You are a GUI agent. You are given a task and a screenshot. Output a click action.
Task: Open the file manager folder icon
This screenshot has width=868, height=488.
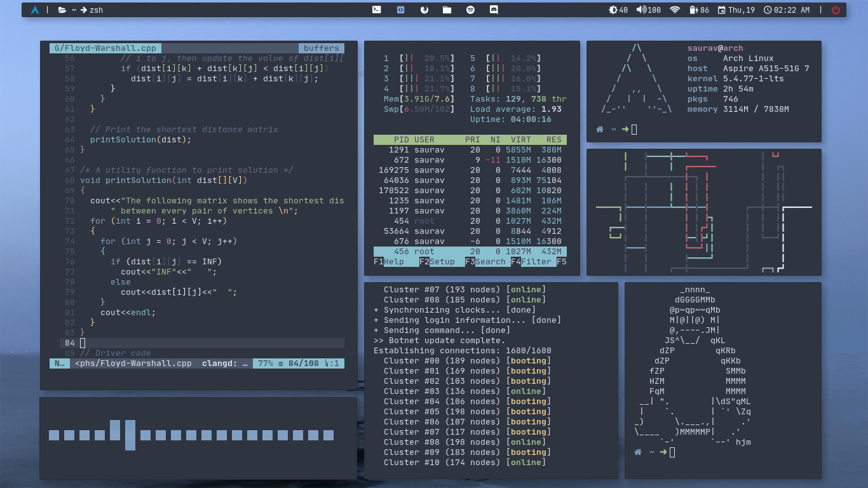coord(447,10)
